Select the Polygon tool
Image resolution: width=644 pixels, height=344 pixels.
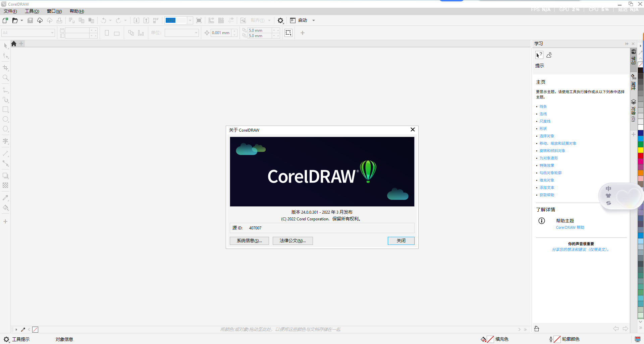tap(5, 129)
